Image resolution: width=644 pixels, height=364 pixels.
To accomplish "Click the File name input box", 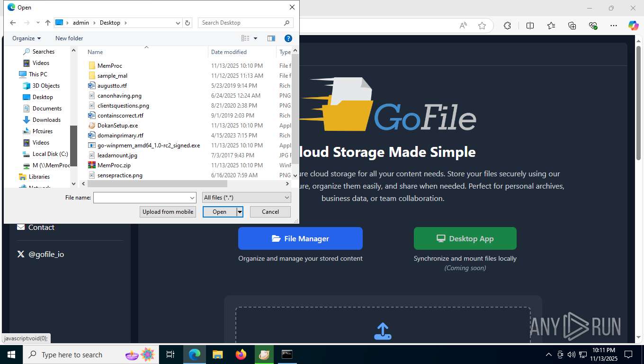I will tap(141, 198).
